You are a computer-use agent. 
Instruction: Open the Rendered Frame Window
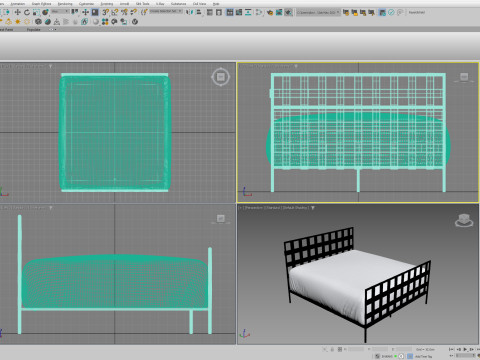tap(279, 12)
